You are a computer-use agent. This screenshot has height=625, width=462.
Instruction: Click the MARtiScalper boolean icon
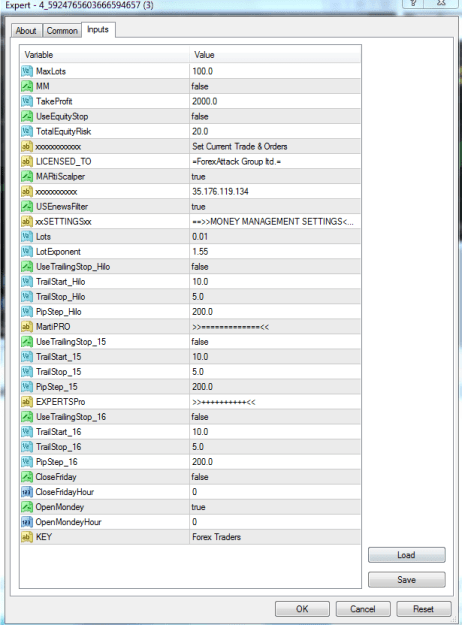coord(27,177)
